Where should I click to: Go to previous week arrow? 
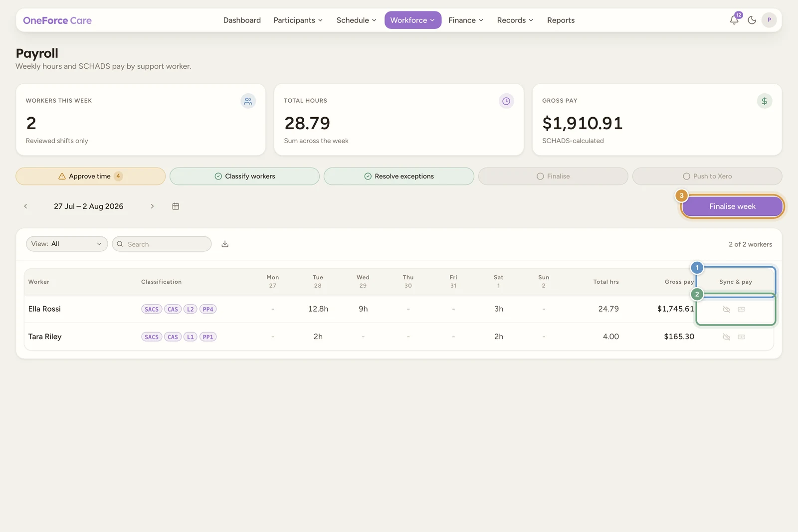(26, 206)
